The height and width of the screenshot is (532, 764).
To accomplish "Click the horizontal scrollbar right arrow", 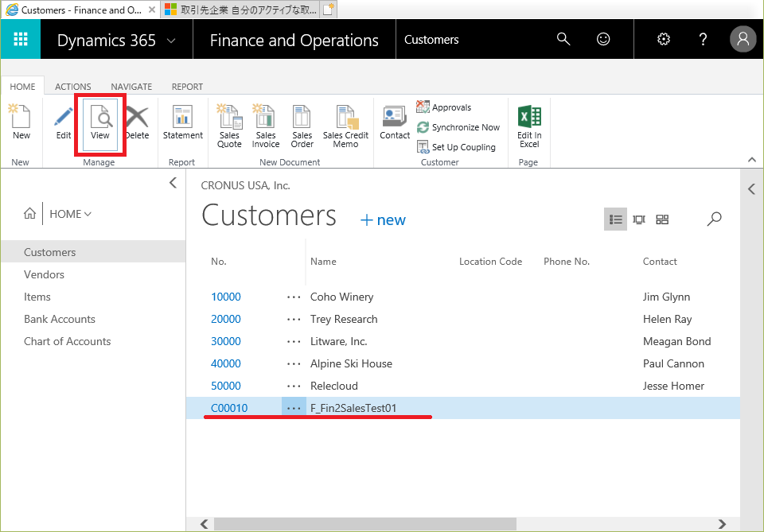I will point(722,524).
